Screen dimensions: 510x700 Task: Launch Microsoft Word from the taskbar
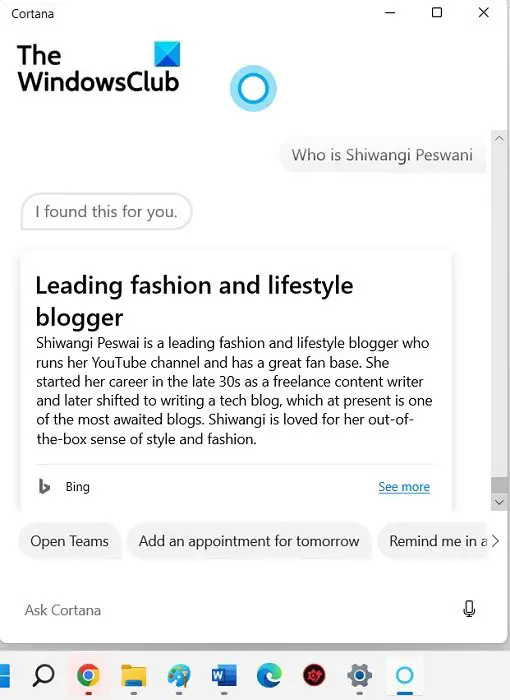(x=224, y=675)
